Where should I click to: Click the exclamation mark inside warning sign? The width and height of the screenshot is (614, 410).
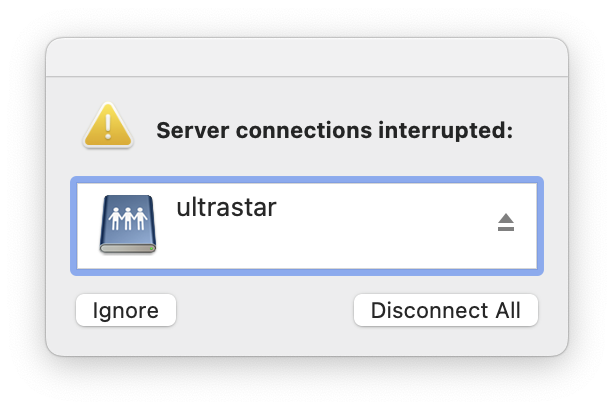pyautogui.click(x=108, y=125)
